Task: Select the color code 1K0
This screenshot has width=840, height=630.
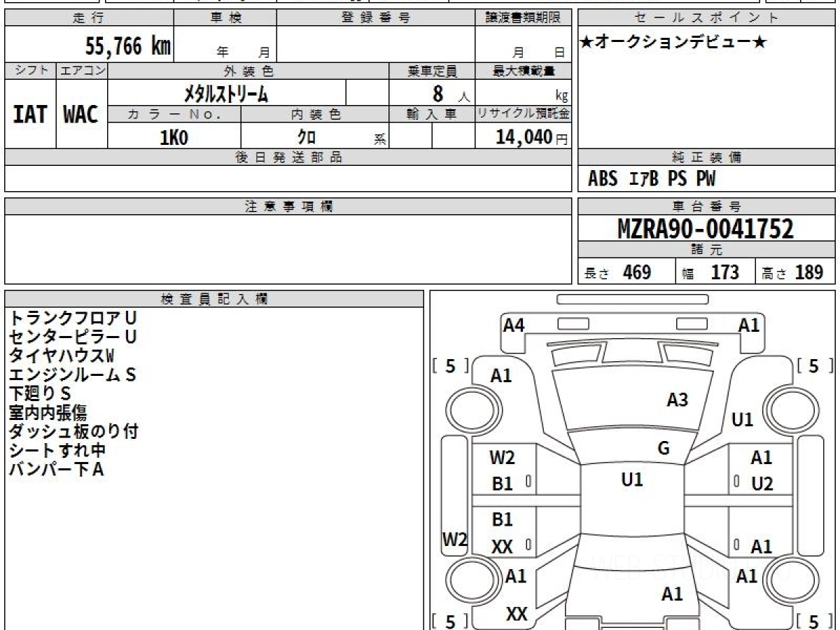Action: coord(174,137)
